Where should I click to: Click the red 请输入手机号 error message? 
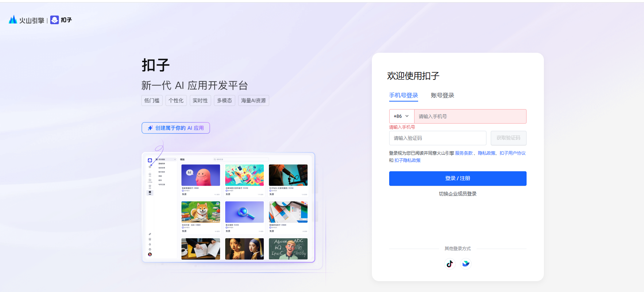[x=402, y=127]
